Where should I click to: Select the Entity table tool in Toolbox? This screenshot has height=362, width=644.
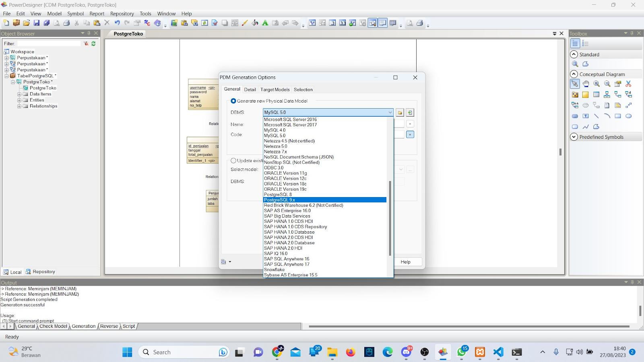pos(597,95)
